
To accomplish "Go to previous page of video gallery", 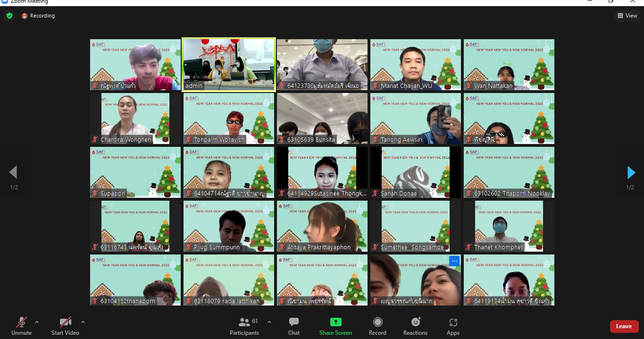I will (x=13, y=173).
